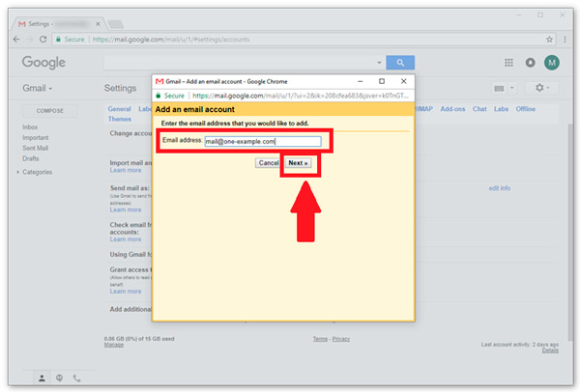Viewport: 580px width, 392px height.
Task: Open the contacts person icon at bottom
Action: click(x=42, y=378)
